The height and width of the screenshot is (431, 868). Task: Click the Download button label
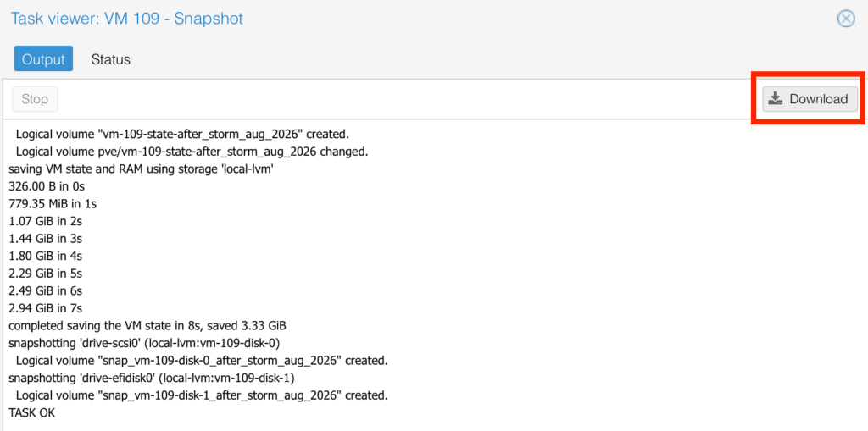click(x=819, y=99)
